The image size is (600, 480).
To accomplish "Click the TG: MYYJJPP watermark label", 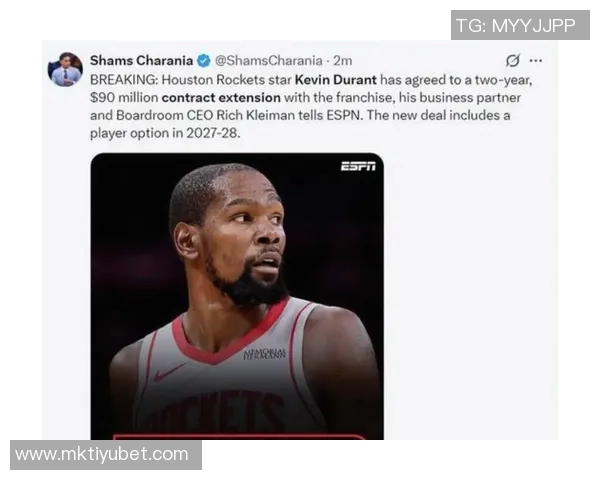I will click(x=520, y=25).
